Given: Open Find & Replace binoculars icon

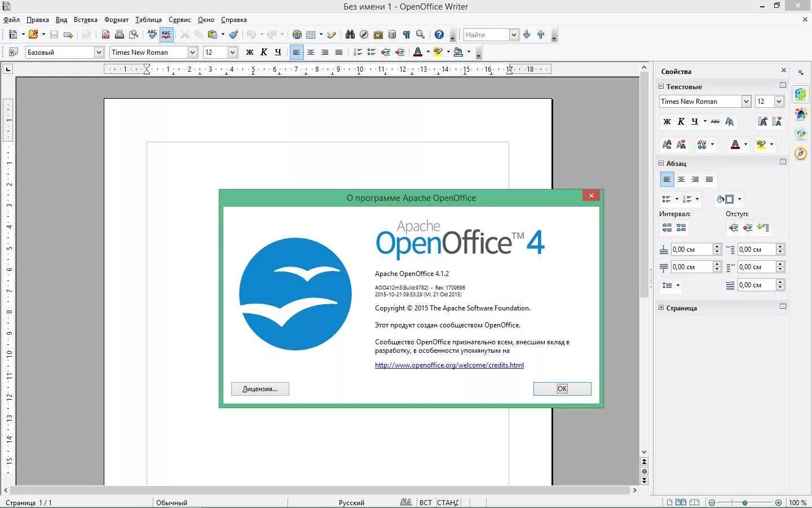Looking at the screenshot, I should click(350, 34).
